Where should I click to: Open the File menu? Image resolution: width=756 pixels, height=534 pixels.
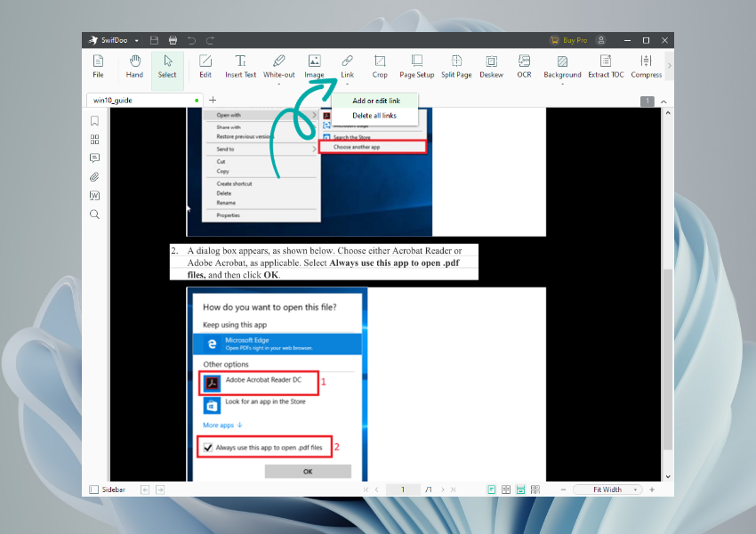pyautogui.click(x=98, y=66)
